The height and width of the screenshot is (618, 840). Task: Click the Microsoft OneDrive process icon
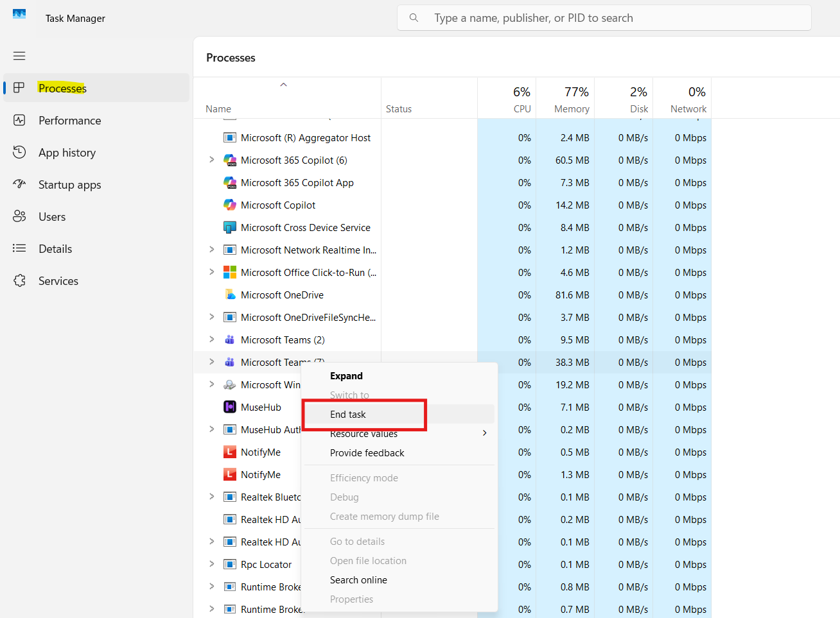point(230,295)
